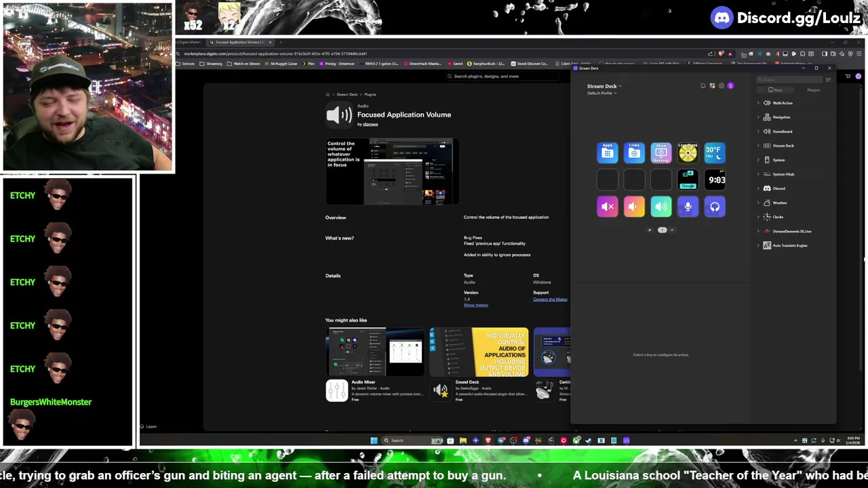Open the Default Profile dropdown

601,93
